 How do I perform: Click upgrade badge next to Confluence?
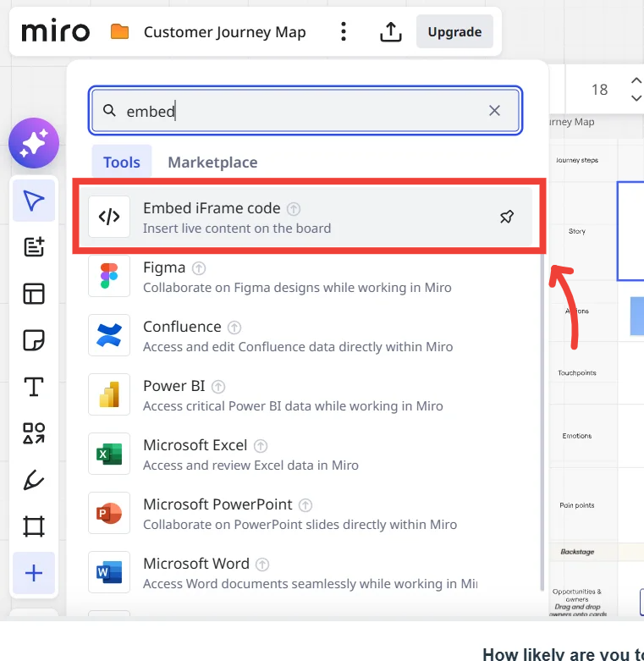(234, 328)
